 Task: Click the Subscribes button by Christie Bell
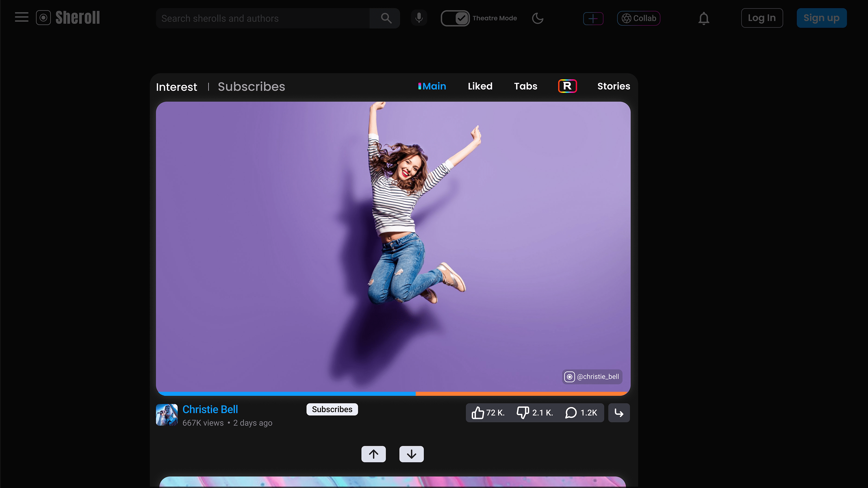pyautogui.click(x=332, y=409)
